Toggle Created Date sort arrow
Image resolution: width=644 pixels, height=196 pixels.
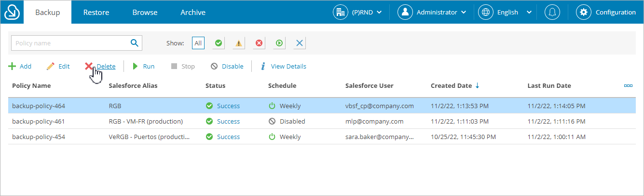(x=478, y=85)
